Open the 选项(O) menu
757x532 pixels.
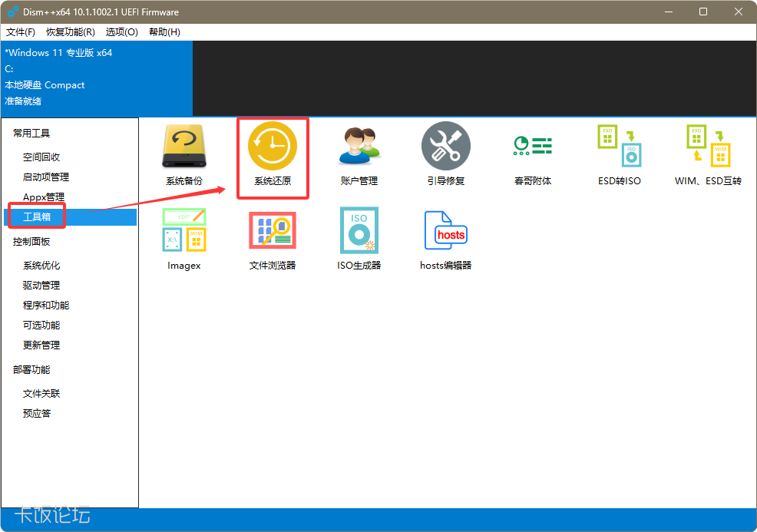coord(121,32)
